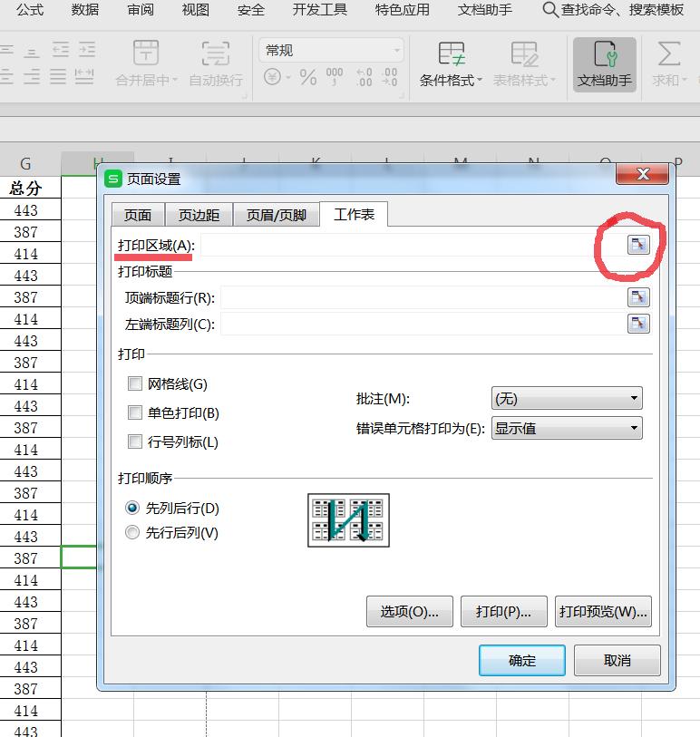Screen dimensions: 700x737
Task: Click the WPS spreadsheet logo in dialog title
Action: pos(112,179)
